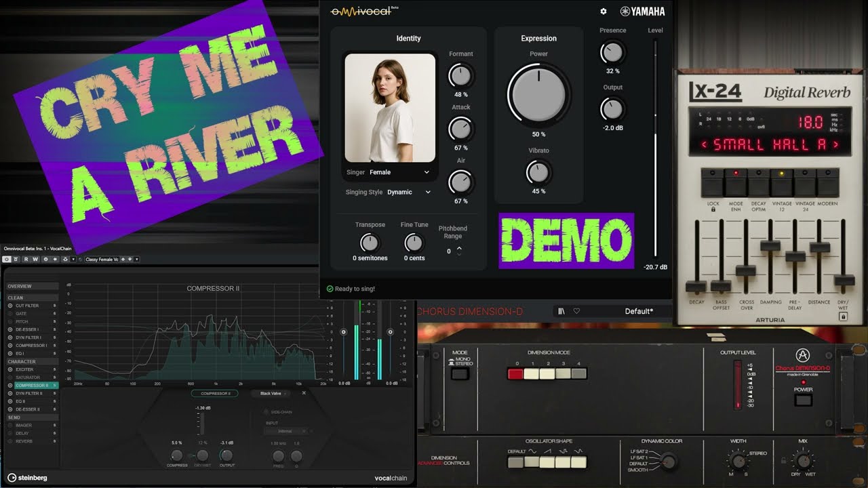Open the Default* preset menu on Chorus
Viewport: 868px width, 488px height.
(639, 311)
